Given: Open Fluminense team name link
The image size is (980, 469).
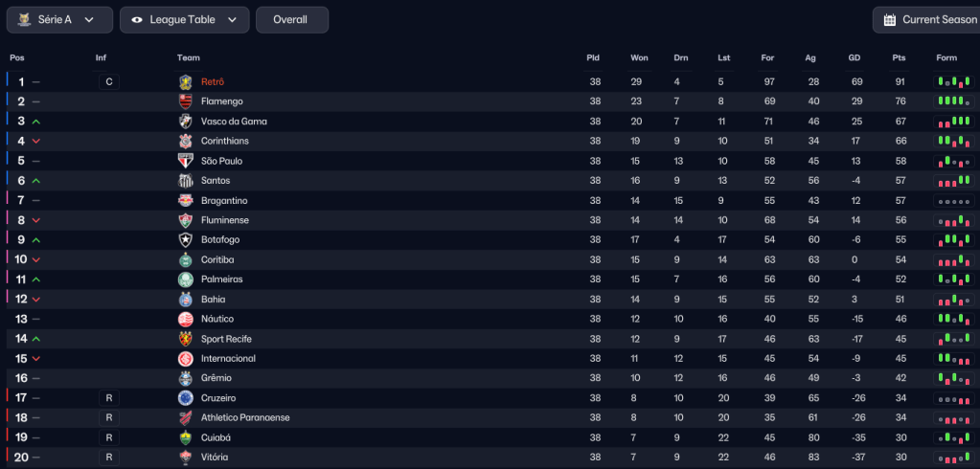Looking at the screenshot, I should pyautogui.click(x=225, y=220).
